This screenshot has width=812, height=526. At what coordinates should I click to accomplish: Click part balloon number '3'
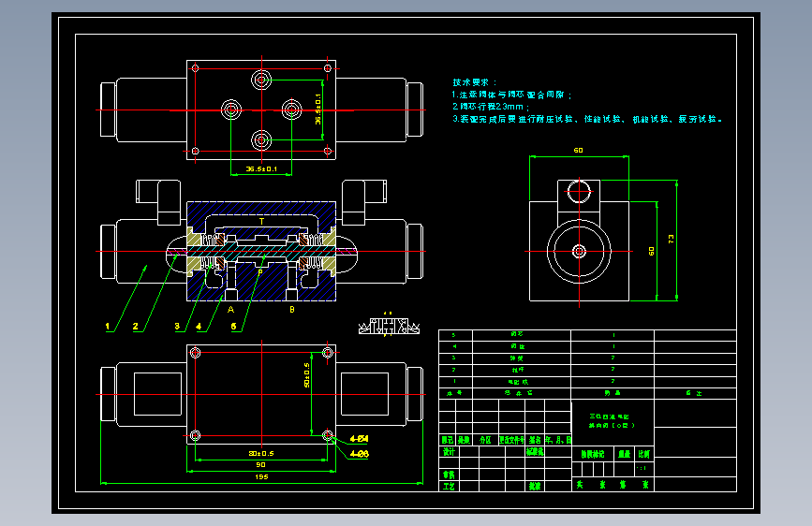177,326
